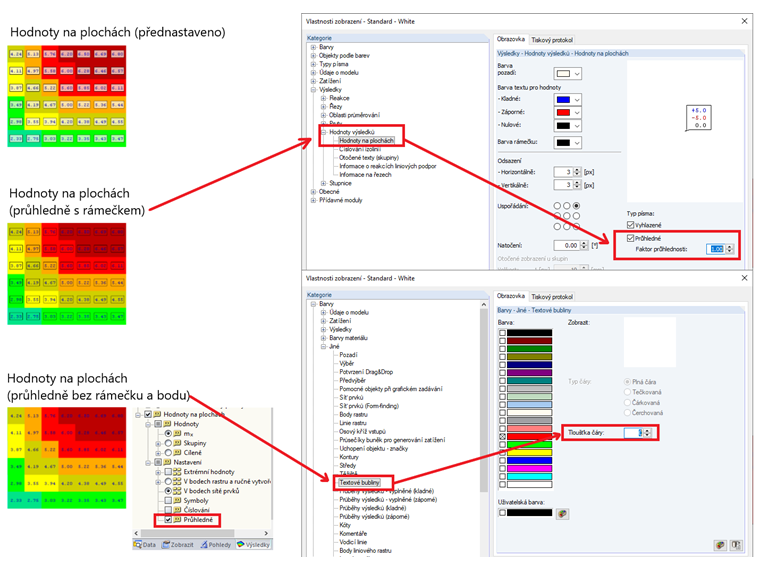Select Textové bubliny in lower tree

pos(359,483)
